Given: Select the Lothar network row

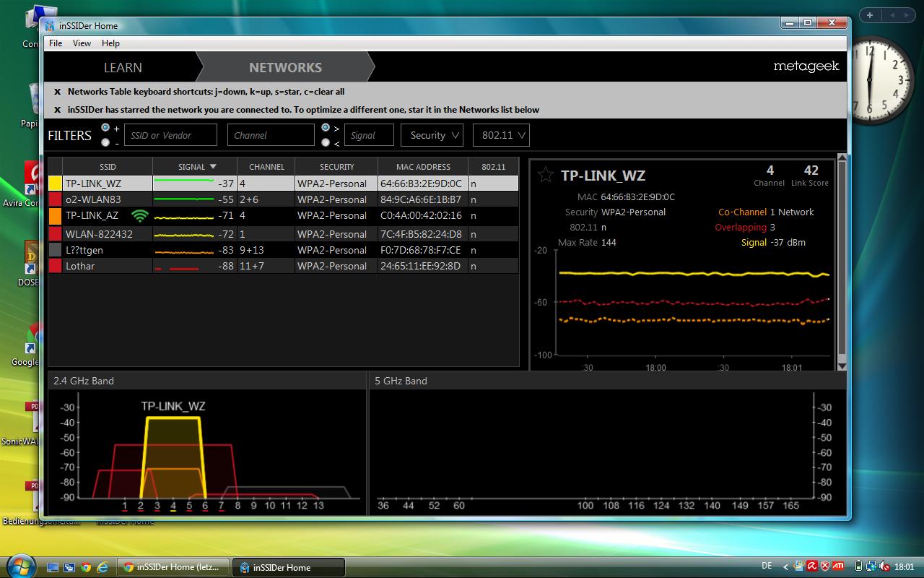Looking at the screenshot, I should tap(283, 266).
